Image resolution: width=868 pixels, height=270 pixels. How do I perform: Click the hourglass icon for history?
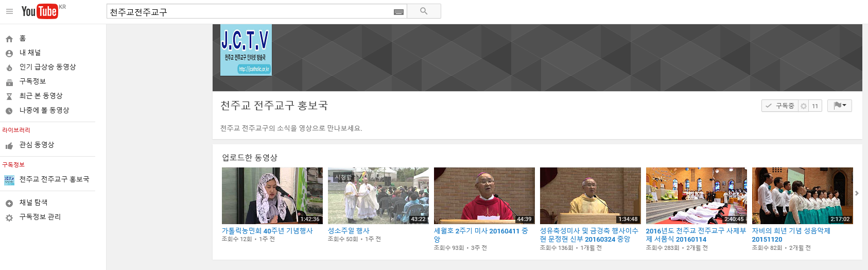9,96
